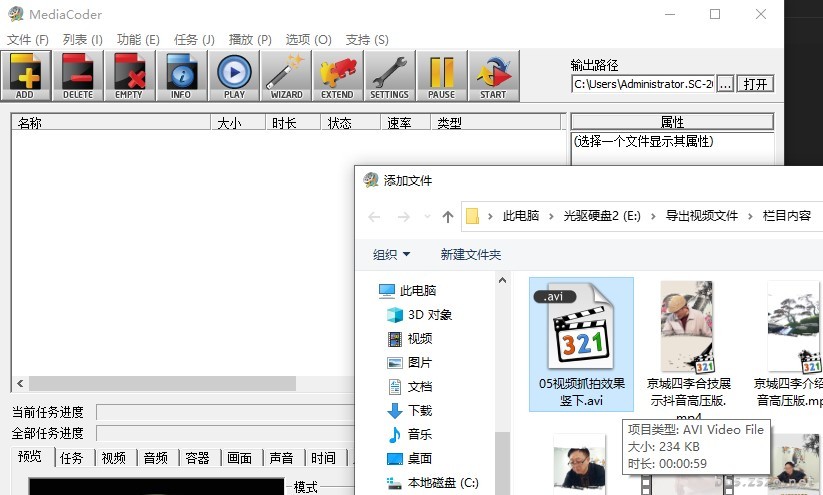Screen dimensions: 823x495
Task: Select 视频 folder in navigation pane
Action: tap(410, 339)
